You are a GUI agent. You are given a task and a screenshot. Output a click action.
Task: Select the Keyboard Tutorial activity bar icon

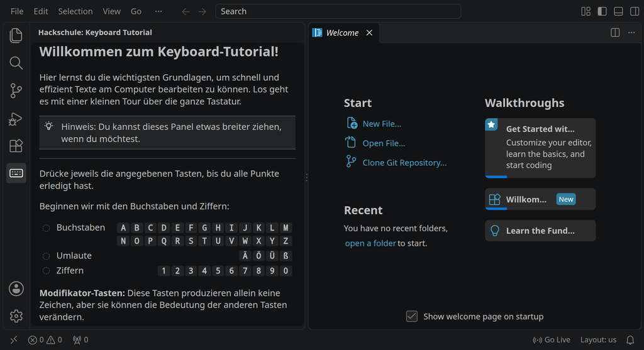(x=16, y=173)
